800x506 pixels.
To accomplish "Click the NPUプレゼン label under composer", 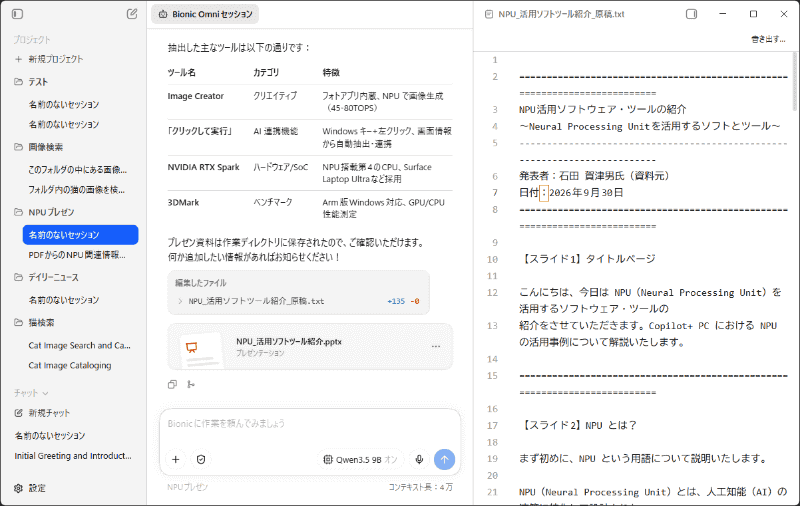I will 188,487.
